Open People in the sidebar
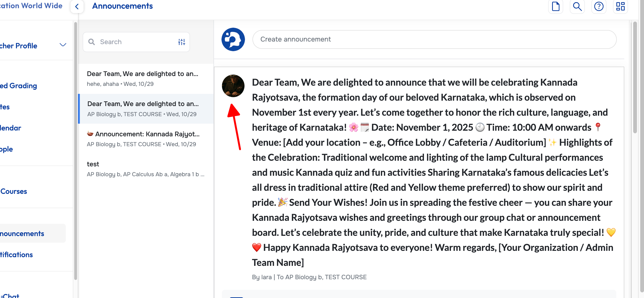The height and width of the screenshot is (298, 644). pos(7,149)
